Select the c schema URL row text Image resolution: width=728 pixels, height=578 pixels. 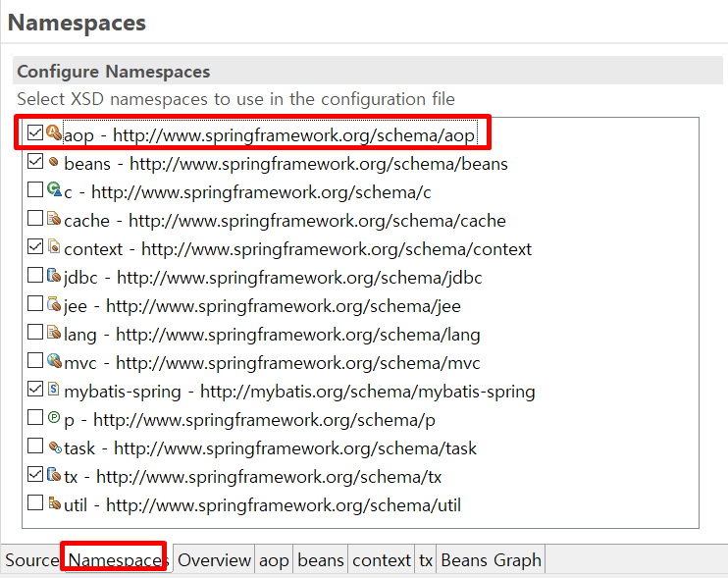tap(247, 192)
